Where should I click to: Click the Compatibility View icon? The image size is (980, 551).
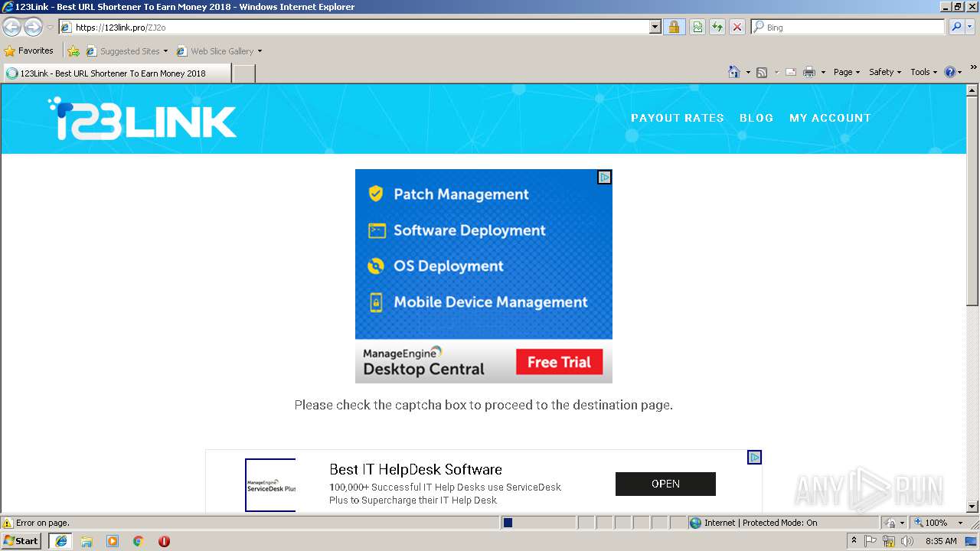[x=697, y=28]
